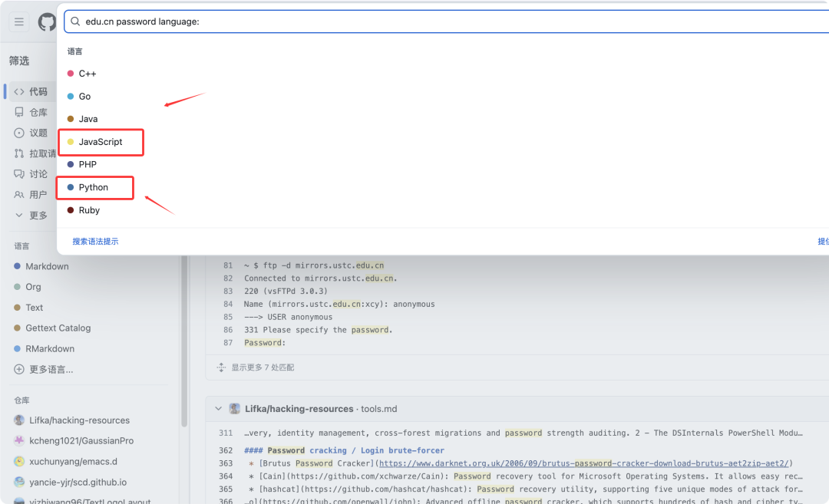Click line 81 ftp mirrors.ustc.edu.cn
The height and width of the screenshot is (504, 829).
[x=314, y=265]
